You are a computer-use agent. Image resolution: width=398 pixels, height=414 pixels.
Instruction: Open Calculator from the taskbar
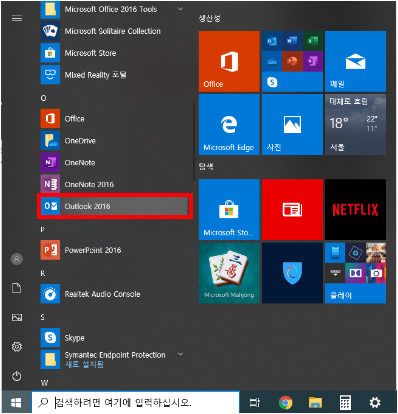pyautogui.click(x=345, y=403)
